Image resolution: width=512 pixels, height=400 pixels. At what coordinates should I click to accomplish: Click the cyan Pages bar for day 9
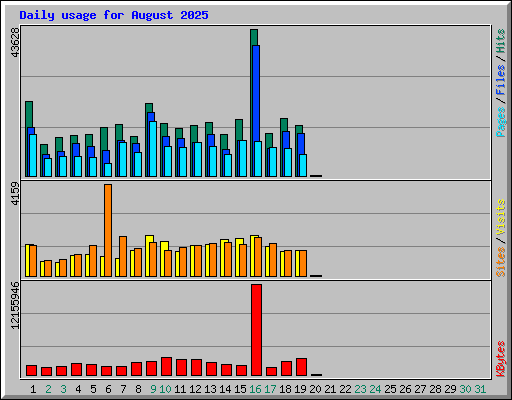pyautogui.click(x=153, y=149)
